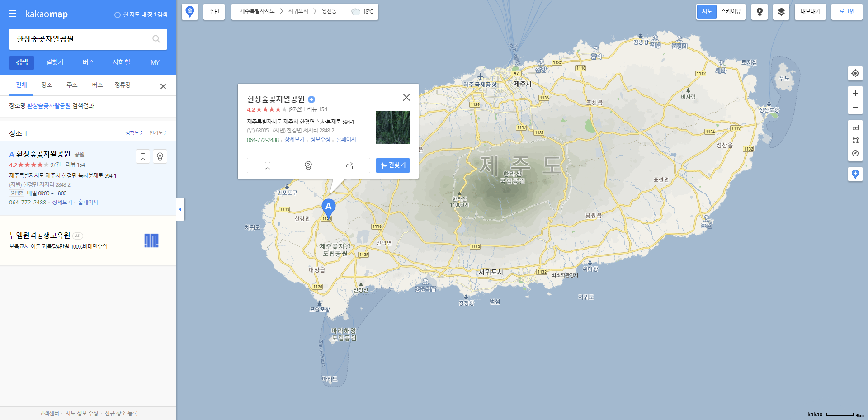This screenshot has height=420, width=868.
Task: Click the 로그인 button
Action: [x=847, y=12]
